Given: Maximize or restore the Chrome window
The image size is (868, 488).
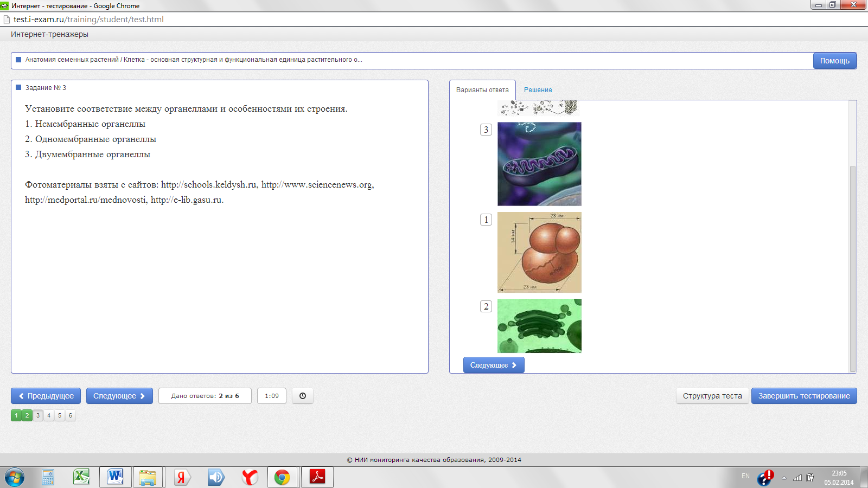Looking at the screenshot, I should (x=832, y=5).
